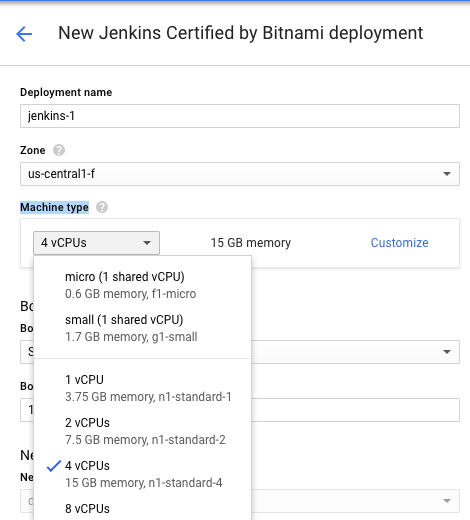Select the checked 4 vCPUs option
The width and height of the screenshot is (470, 520).
click(x=142, y=474)
